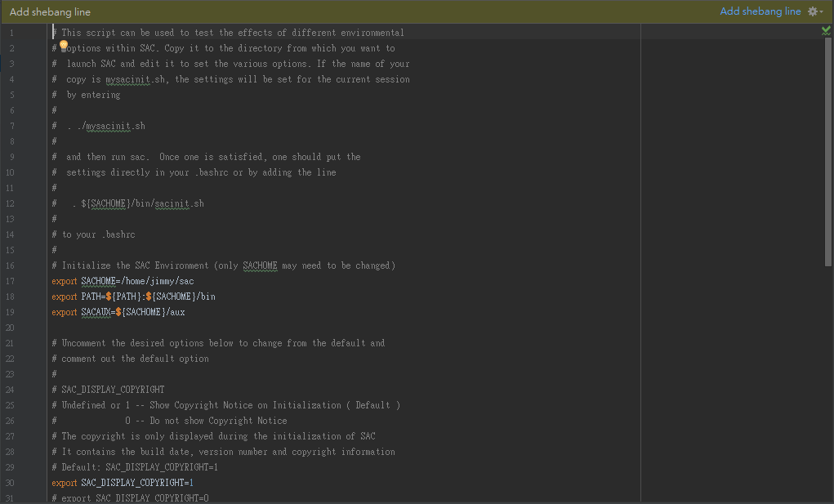
Task: Place cursor on "Uncomment the desired options" comment
Action: point(131,343)
